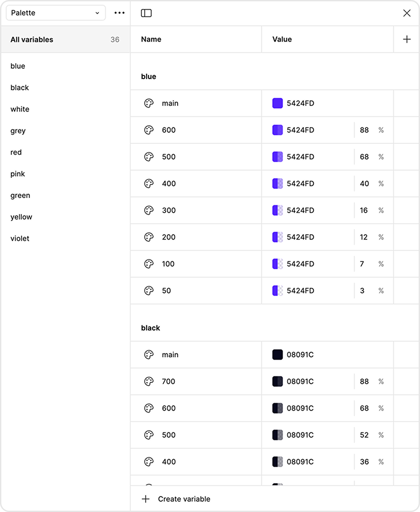Click the palette icon of black 400
Image resolution: width=420 pixels, height=512 pixels.
click(x=149, y=462)
